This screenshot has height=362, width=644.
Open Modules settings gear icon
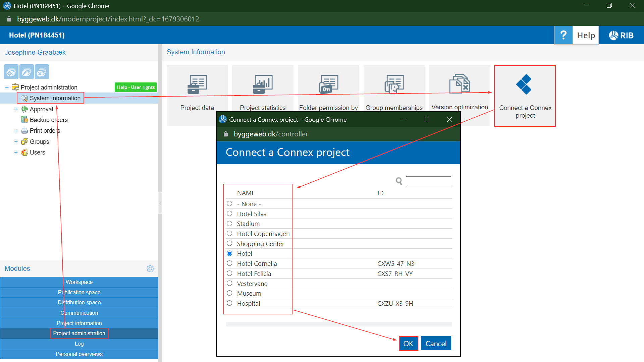click(x=150, y=268)
